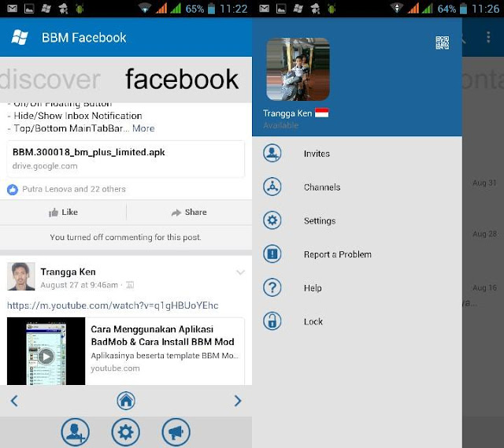Open Settings from the drawer menu
The width and height of the screenshot is (504, 448).
pyautogui.click(x=357, y=220)
